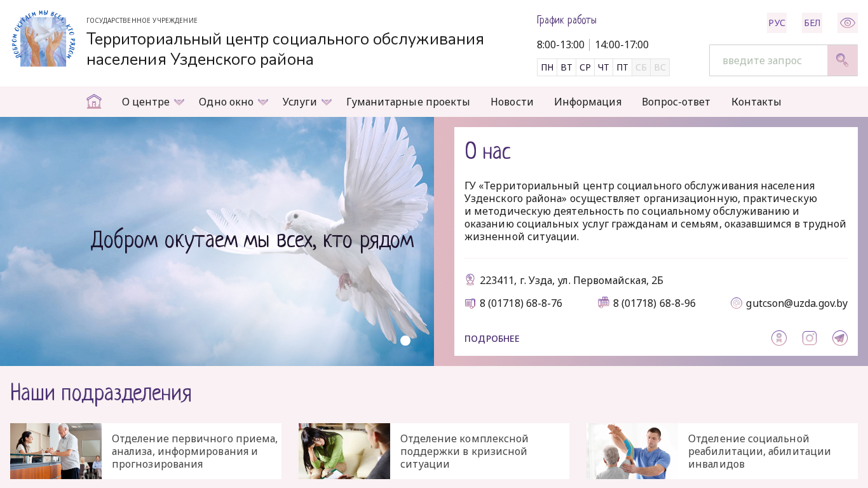The image size is (868, 488).
Task: Click the crisis support department thumbnail
Action: click(344, 451)
